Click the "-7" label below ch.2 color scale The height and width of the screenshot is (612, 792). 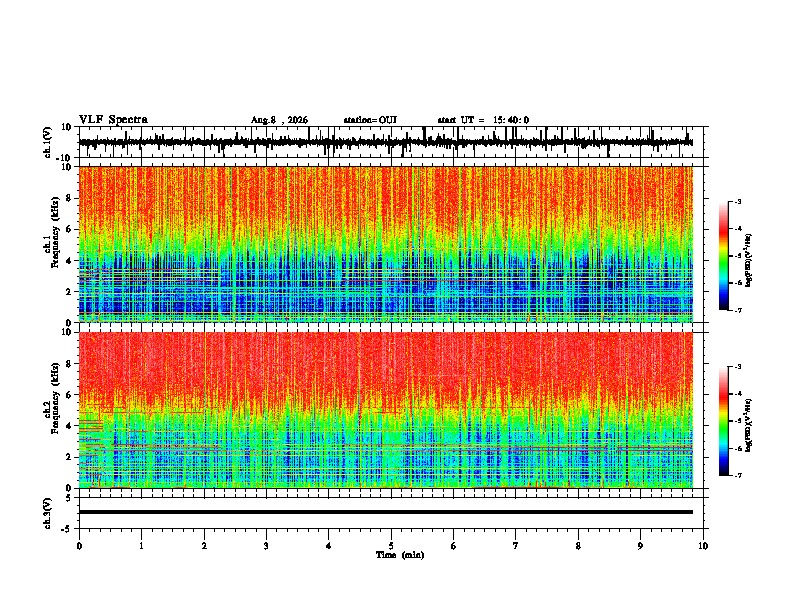(738, 476)
